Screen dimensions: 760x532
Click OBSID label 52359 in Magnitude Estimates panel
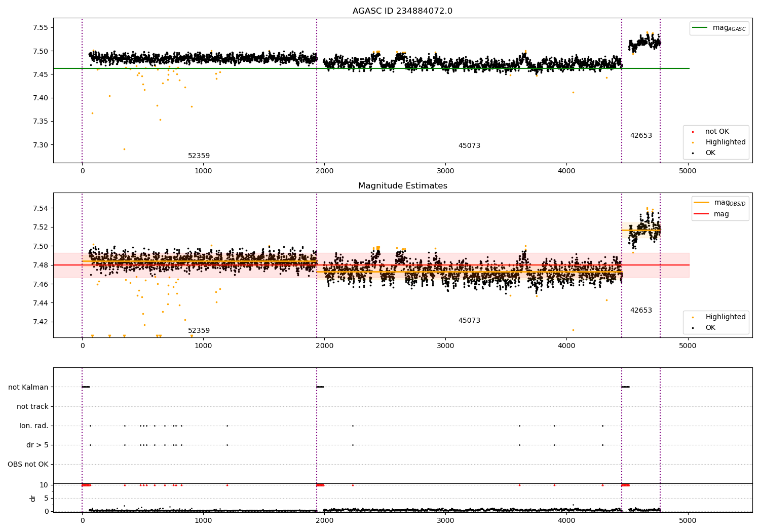coord(199,331)
